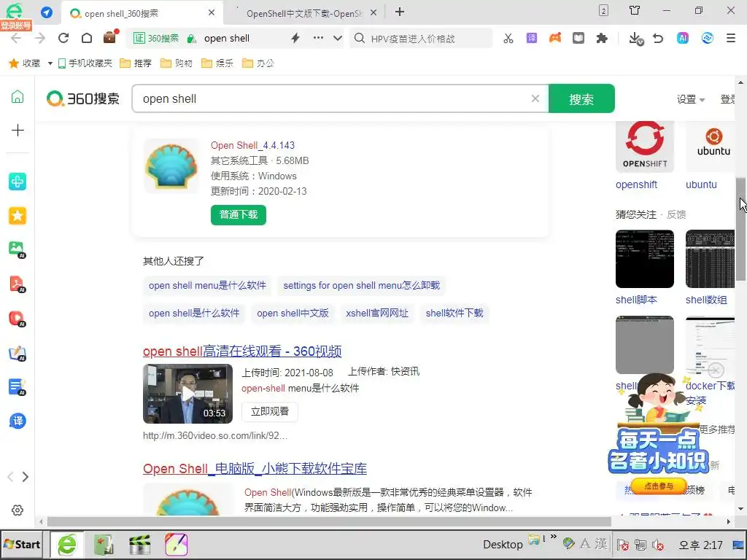This screenshot has height=560, width=747.
Task: Open 手机收藏夹 bookmark item
Action: [85, 63]
